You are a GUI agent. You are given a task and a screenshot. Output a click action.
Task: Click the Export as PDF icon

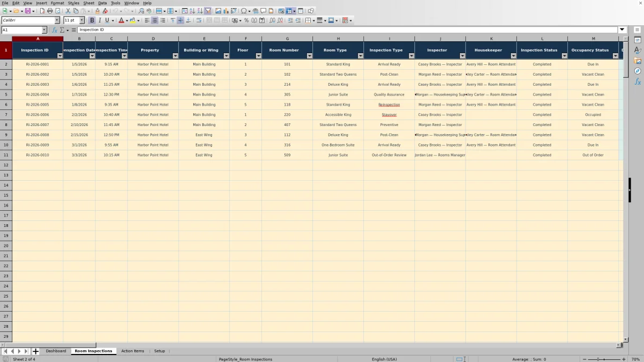click(x=42, y=11)
